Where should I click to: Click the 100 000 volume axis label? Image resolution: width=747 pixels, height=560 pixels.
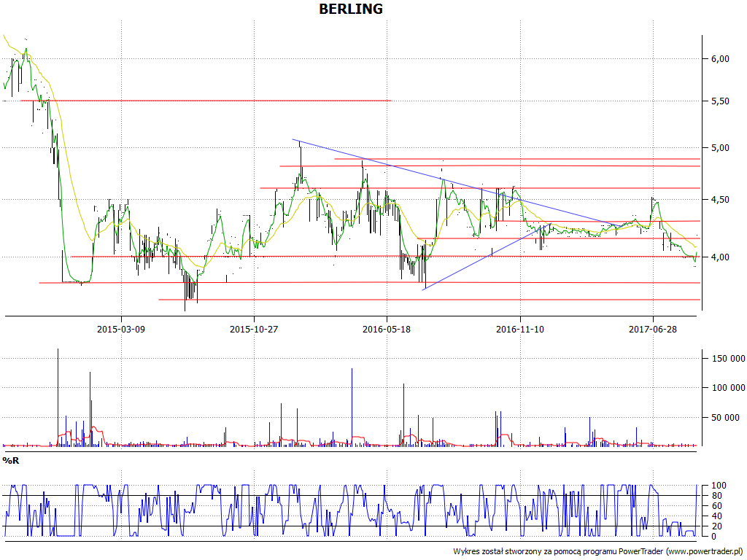tap(729, 388)
